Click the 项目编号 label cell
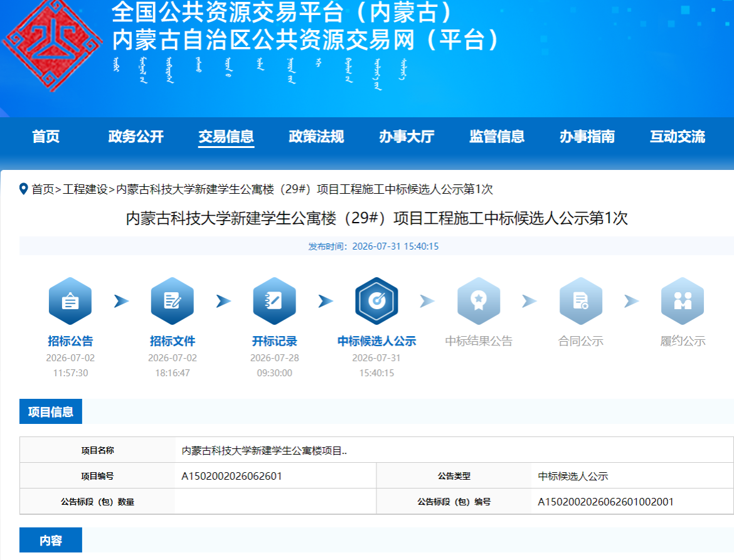The height and width of the screenshot is (560, 734). 97,476
